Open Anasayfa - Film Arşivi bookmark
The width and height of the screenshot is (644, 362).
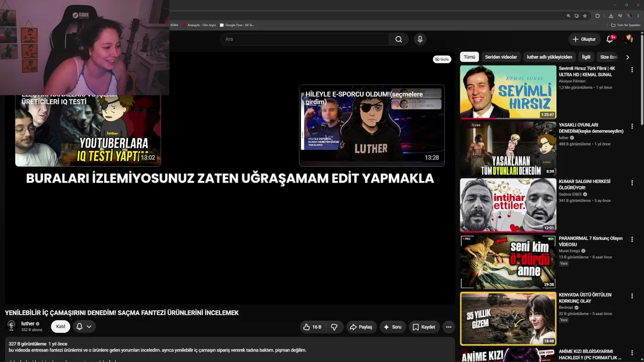click(199, 25)
